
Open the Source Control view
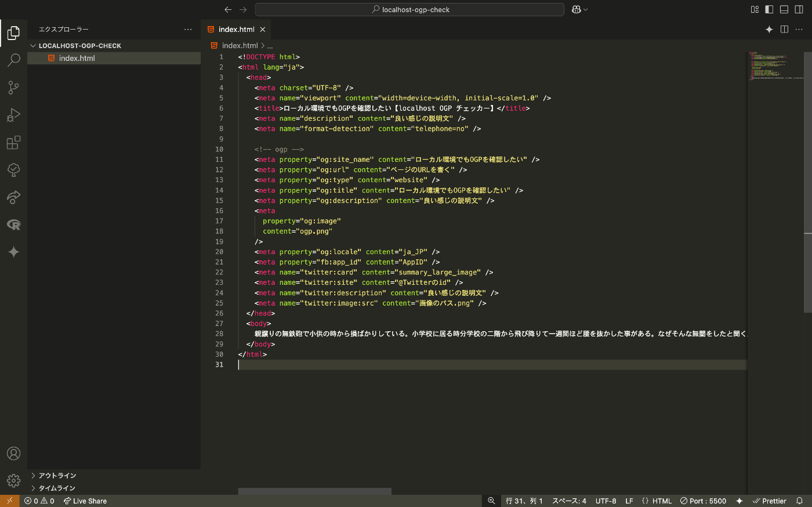(x=13, y=88)
